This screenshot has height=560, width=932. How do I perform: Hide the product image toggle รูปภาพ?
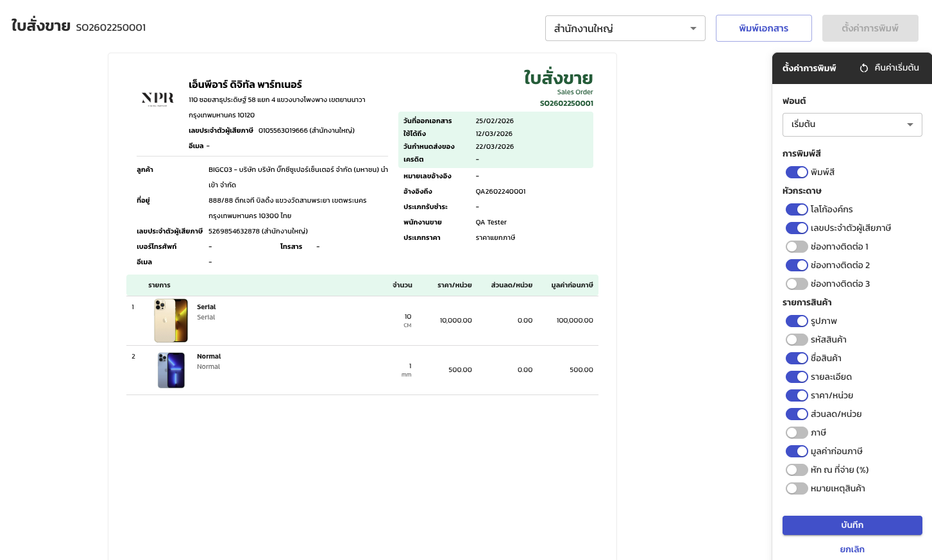pyautogui.click(x=797, y=321)
